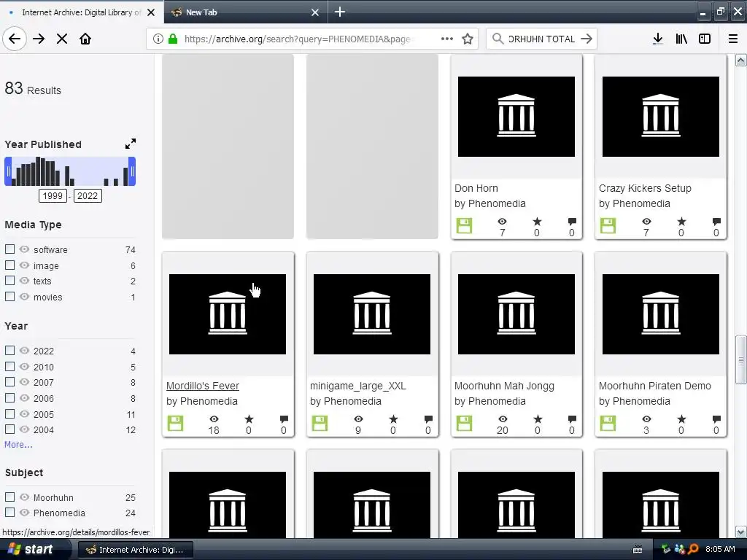Click software floppy icon on Don Horn

(464, 226)
